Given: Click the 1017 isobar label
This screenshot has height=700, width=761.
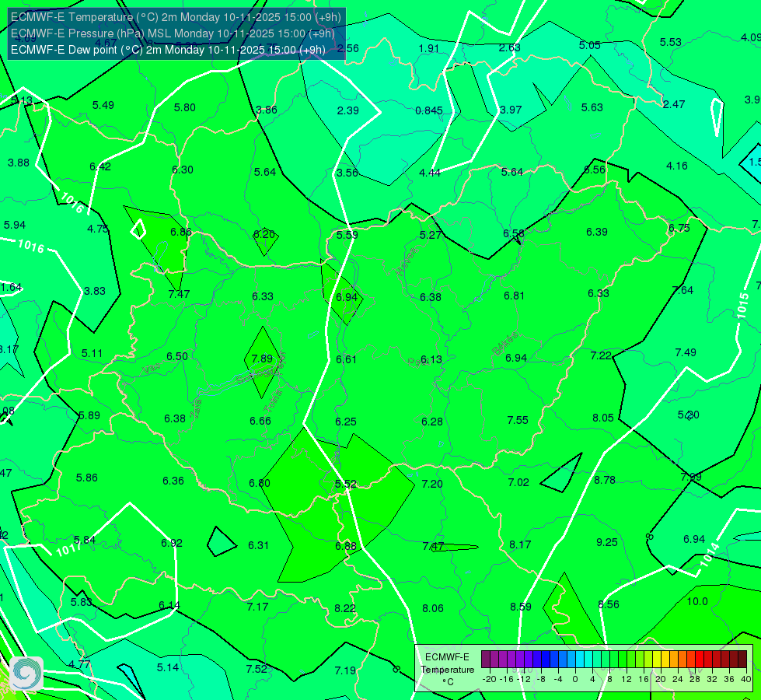Looking at the screenshot, I should coord(68,549).
